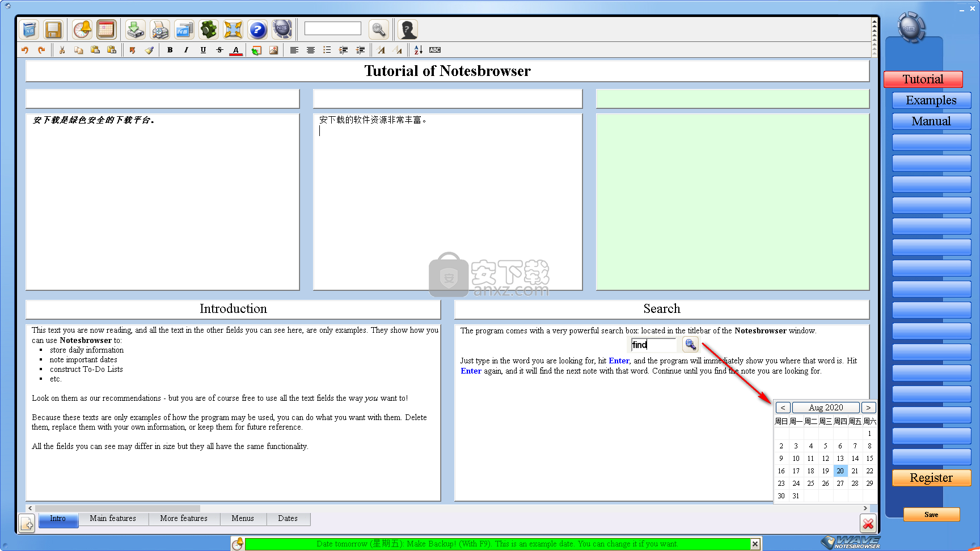Open settings with the green gear icon

pos(209,29)
